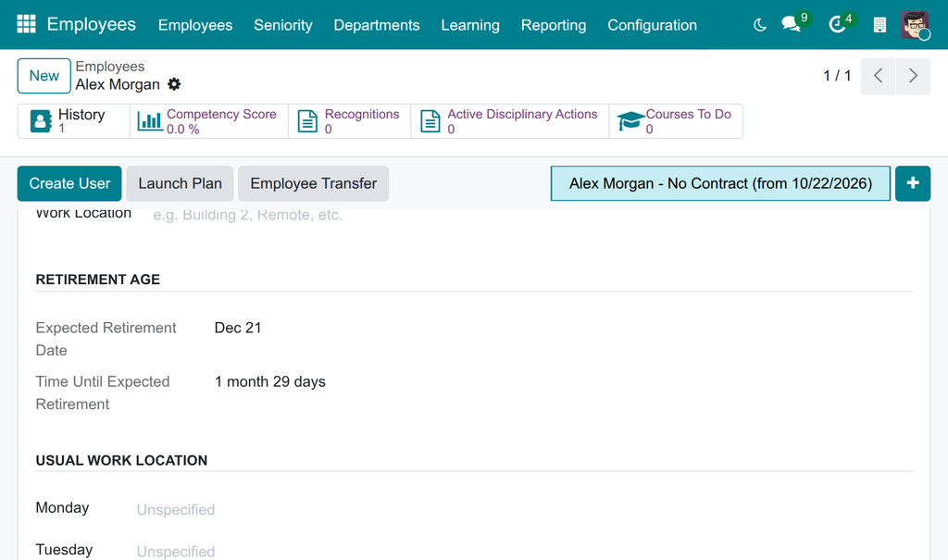Click the Employees app title
The width and height of the screenshot is (948, 560).
coord(92,24)
